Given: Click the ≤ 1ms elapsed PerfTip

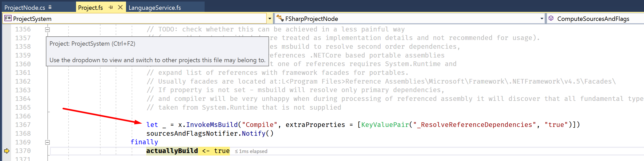Looking at the screenshot, I should (251, 151).
